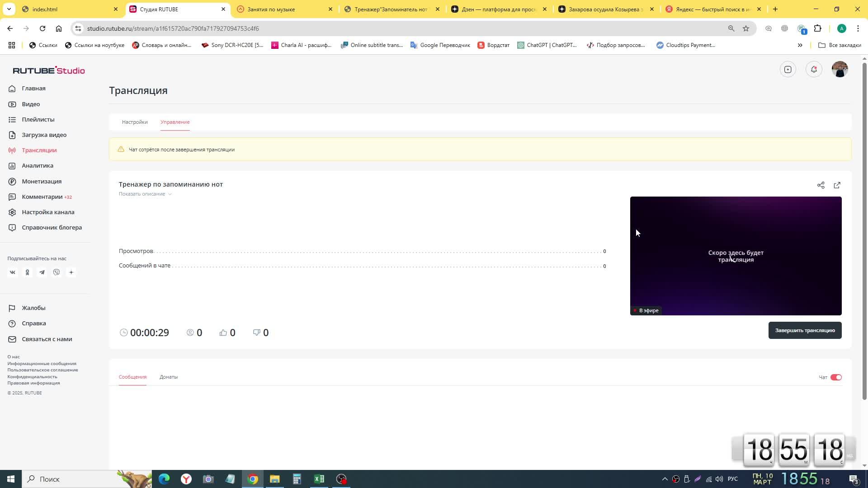The width and height of the screenshot is (868, 488).
Task: Click Яндекс taskbar search field
Action: pos(67,479)
